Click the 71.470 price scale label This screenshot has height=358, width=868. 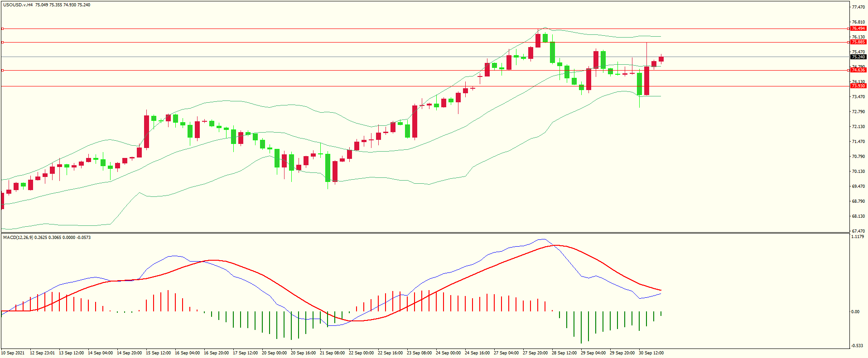(858, 142)
